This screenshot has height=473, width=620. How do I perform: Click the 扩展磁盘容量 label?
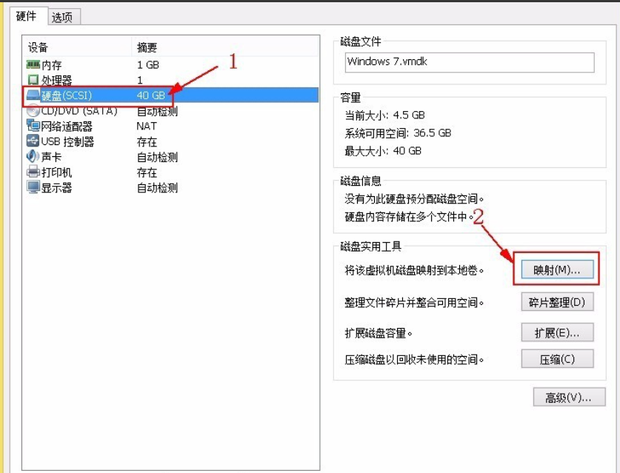[x=378, y=333]
